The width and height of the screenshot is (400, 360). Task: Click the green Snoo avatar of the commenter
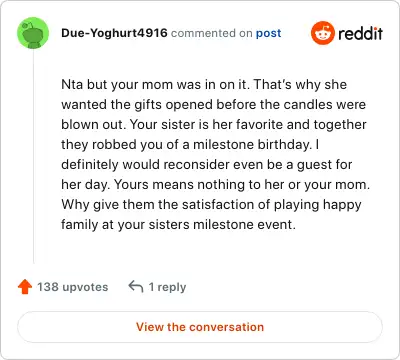point(33,33)
